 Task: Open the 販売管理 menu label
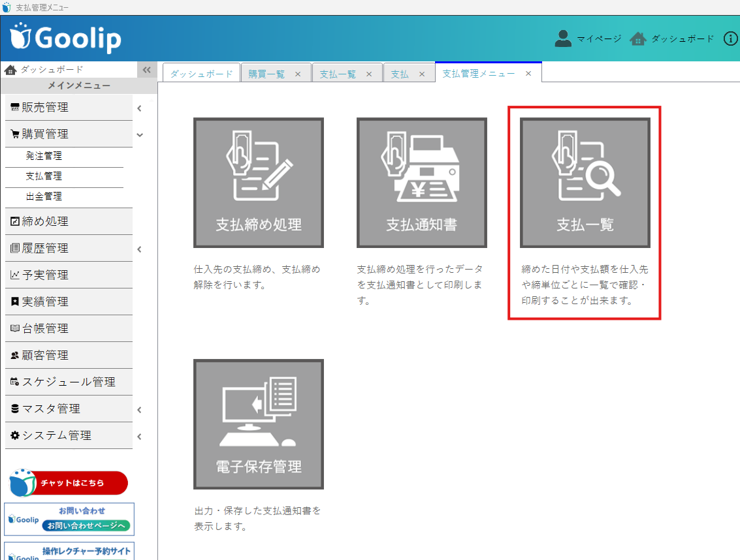(45, 107)
